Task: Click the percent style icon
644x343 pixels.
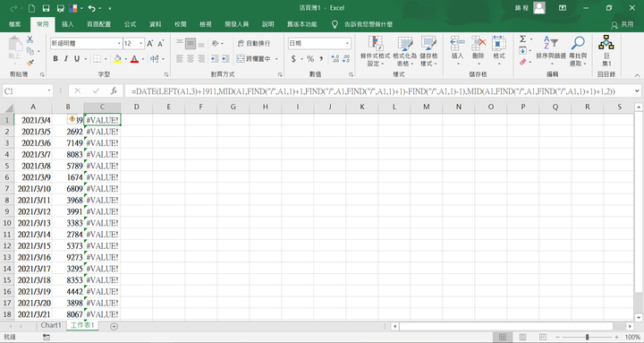Action: [310, 59]
